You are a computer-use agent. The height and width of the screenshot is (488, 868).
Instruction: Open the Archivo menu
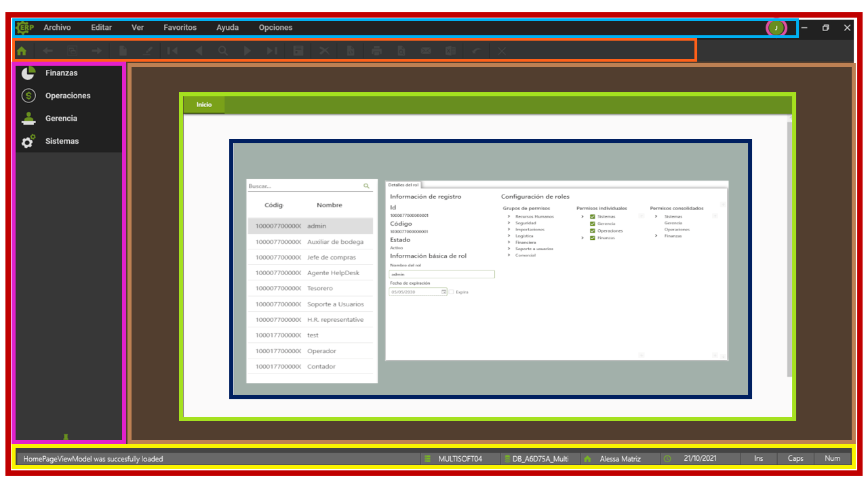[57, 28]
